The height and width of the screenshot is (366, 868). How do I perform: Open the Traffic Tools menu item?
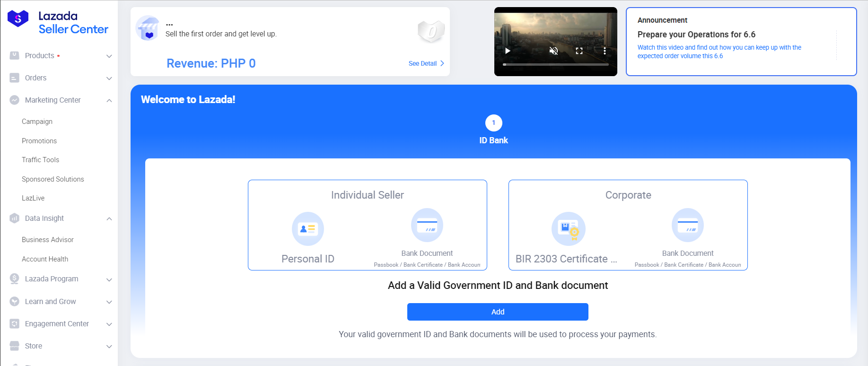tap(40, 160)
